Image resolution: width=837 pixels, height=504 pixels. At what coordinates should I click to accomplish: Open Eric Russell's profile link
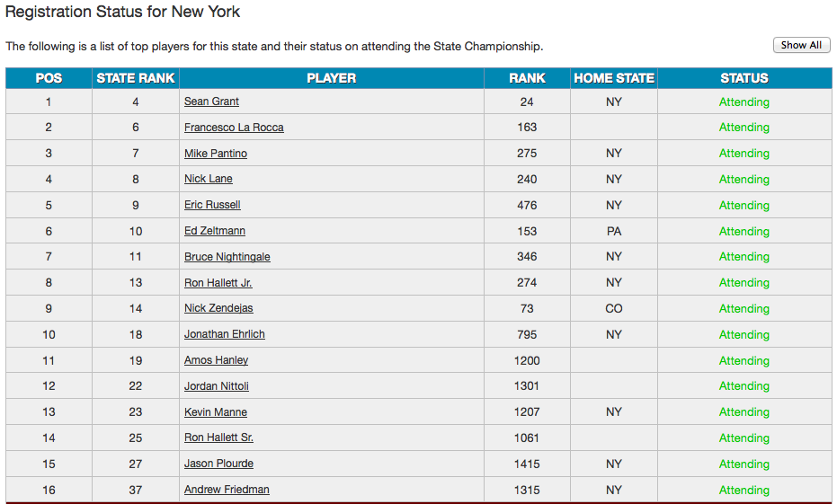coord(212,205)
